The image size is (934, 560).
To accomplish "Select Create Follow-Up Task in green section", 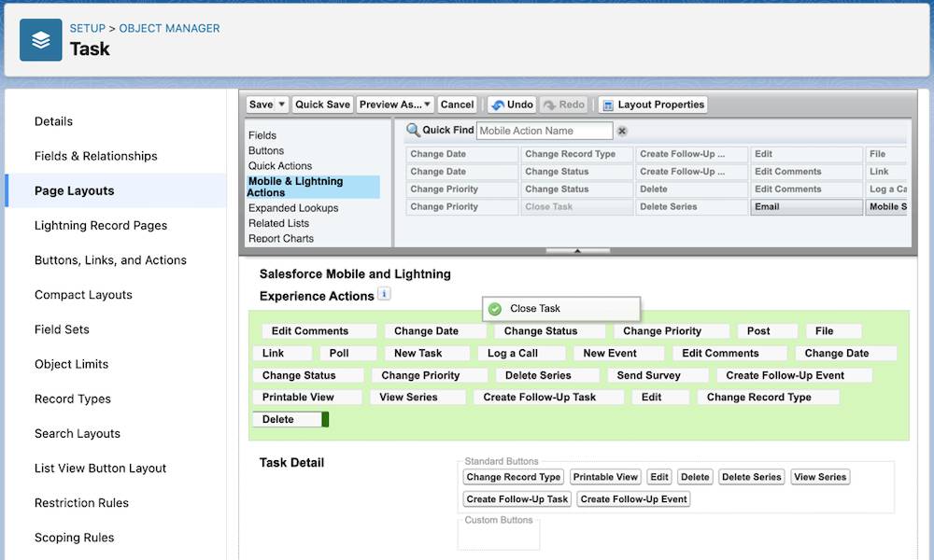I will (548, 397).
